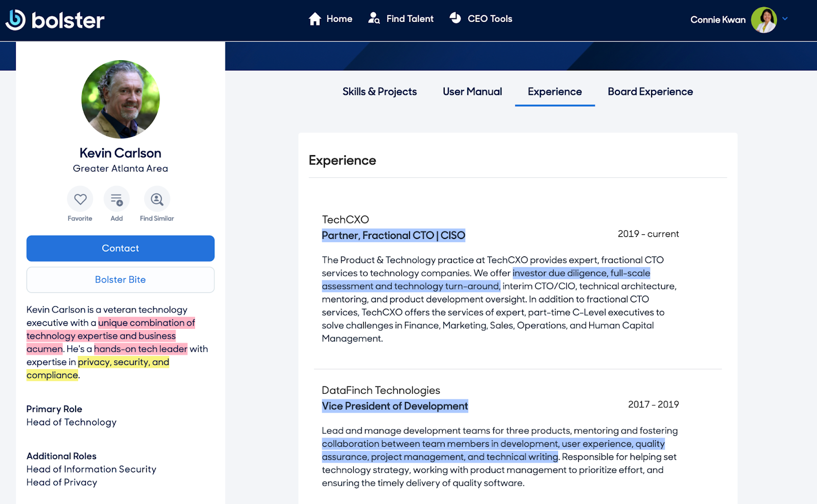The height and width of the screenshot is (504, 817).
Task: Click the Find Similar search icon
Action: (x=157, y=199)
